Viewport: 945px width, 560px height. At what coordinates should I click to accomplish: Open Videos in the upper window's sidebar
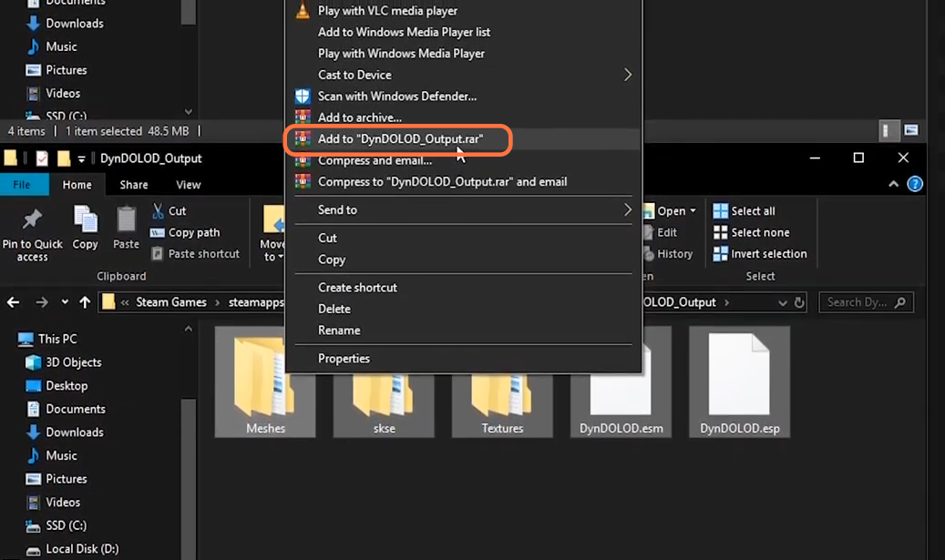(x=54, y=93)
